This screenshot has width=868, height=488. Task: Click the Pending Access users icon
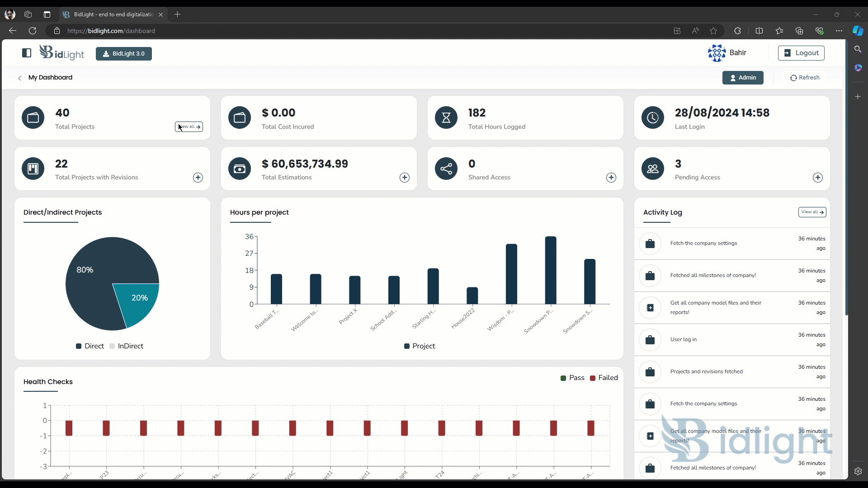point(653,169)
